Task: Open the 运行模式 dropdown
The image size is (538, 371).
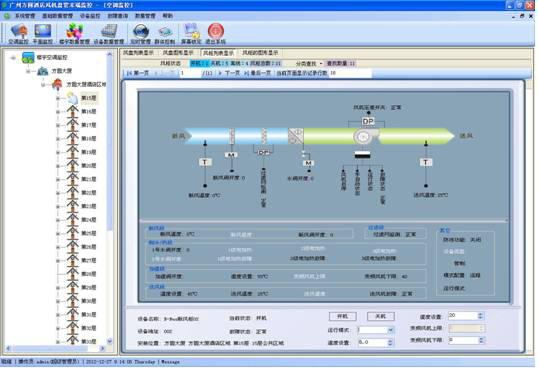Action: 390,330
